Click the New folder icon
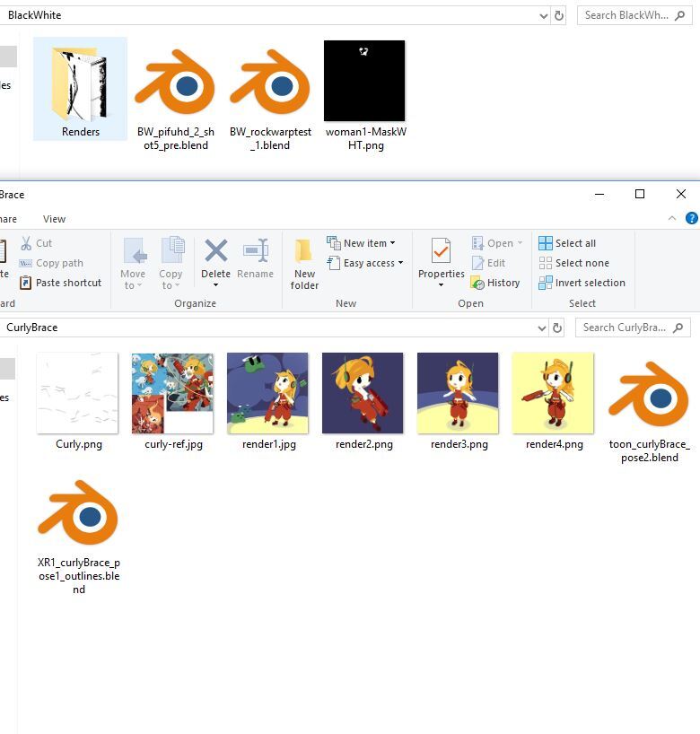This screenshot has height=734, width=700. point(303,251)
